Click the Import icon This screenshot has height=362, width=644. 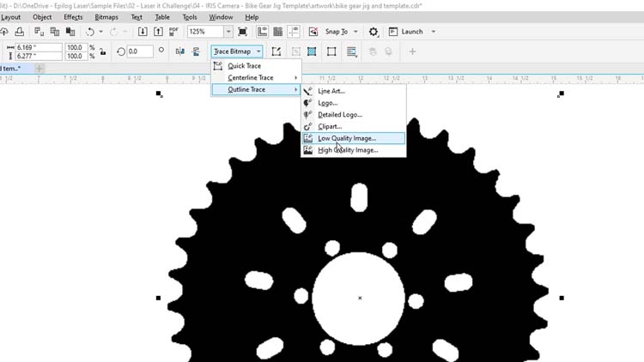(x=143, y=32)
